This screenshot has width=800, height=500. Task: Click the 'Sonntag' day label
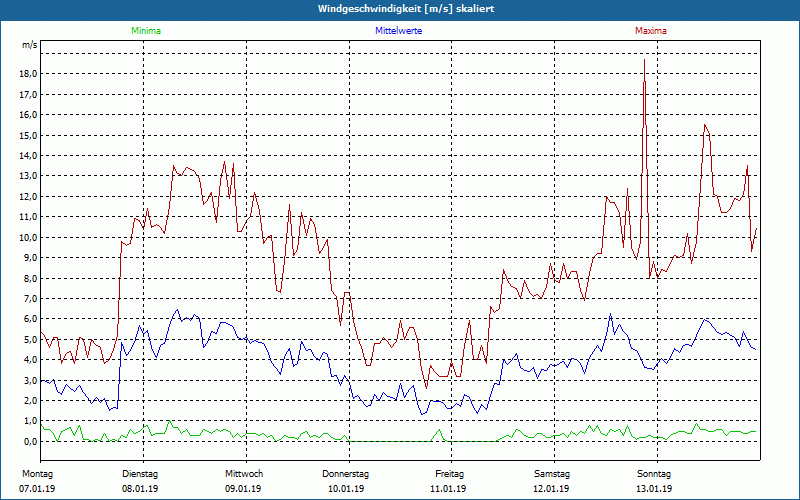click(654, 474)
